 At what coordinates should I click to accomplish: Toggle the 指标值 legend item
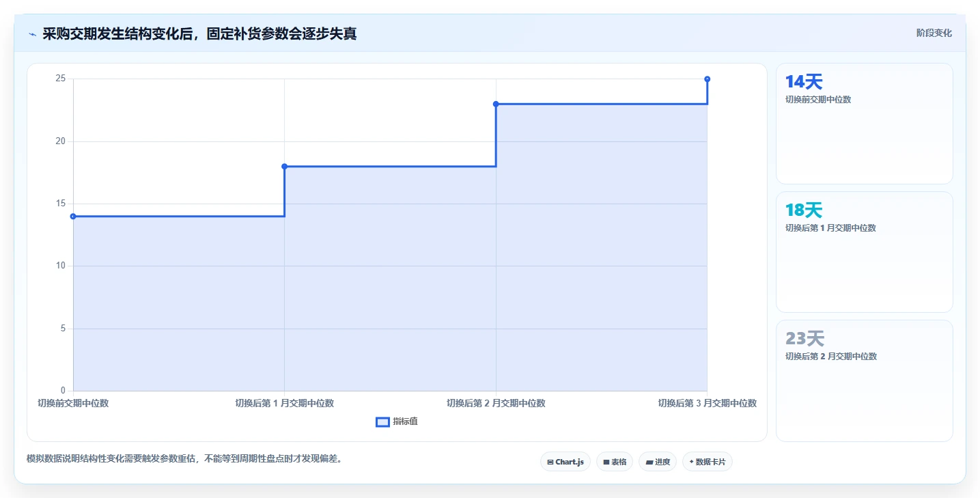[397, 421]
